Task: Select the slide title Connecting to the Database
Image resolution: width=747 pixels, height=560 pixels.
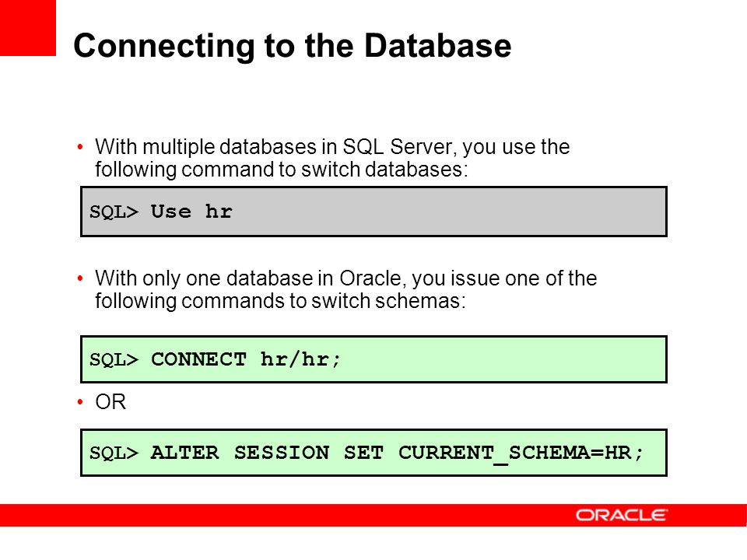Action: 293,46
